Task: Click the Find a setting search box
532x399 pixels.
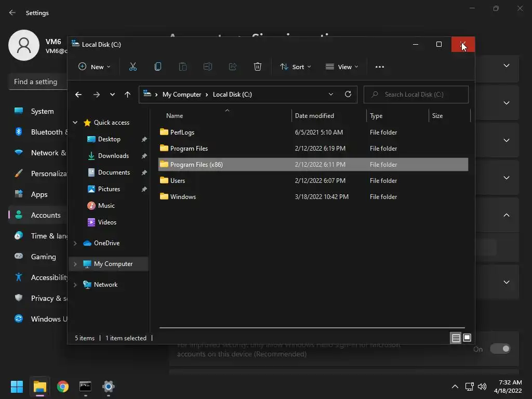Action: click(x=38, y=82)
